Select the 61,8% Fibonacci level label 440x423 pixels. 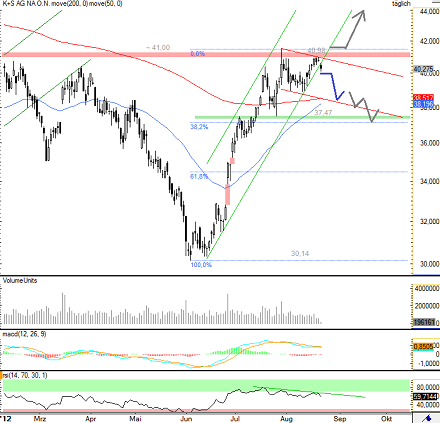[199, 176]
